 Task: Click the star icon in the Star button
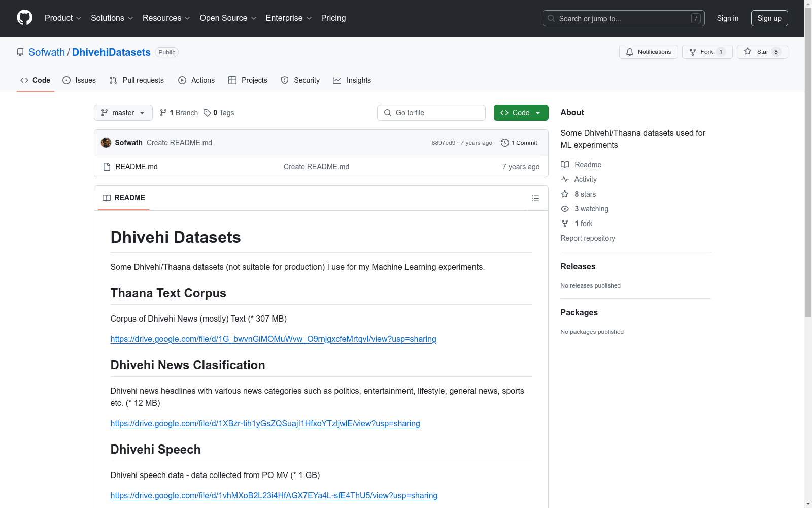click(748, 51)
